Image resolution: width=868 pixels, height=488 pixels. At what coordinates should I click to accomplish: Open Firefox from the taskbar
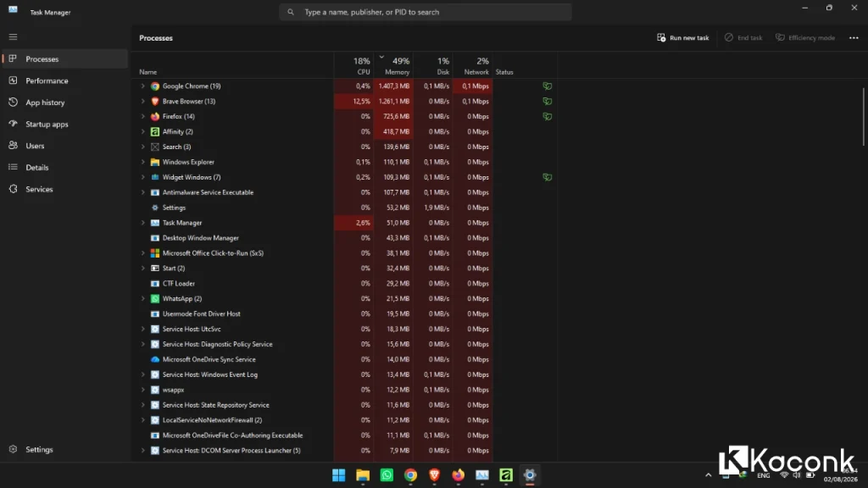click(458, 475)
